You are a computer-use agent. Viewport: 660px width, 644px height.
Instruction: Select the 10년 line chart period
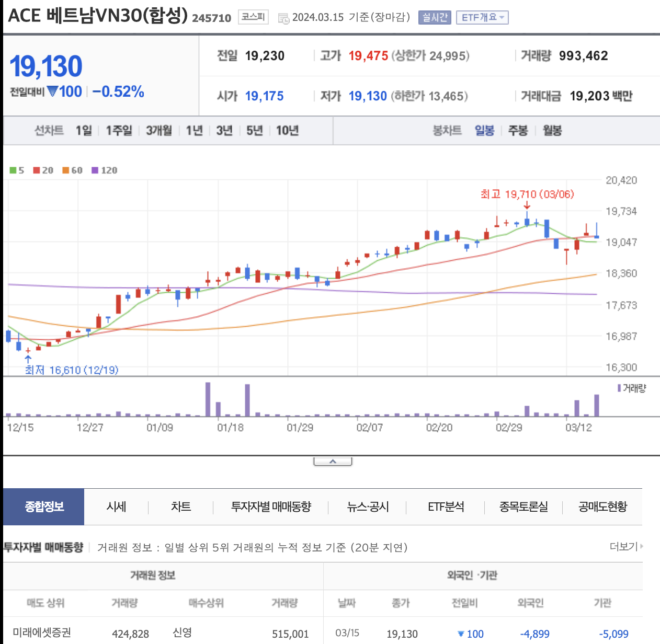[x=287, y=131]
